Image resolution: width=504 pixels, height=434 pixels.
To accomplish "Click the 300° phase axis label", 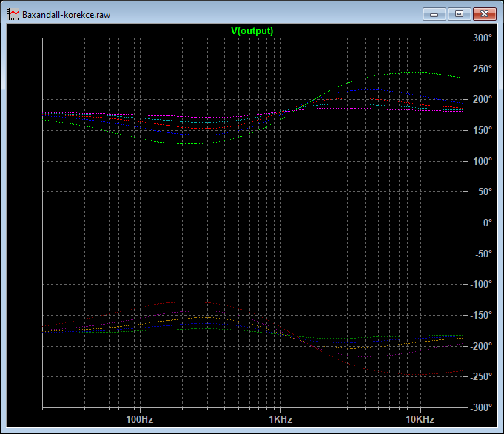I will (x=483, y=38).
